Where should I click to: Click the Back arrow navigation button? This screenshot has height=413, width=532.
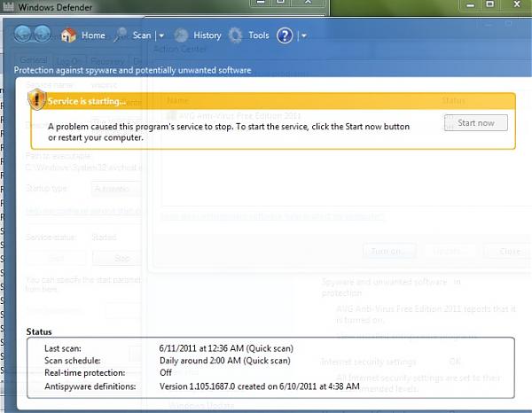[x=23, y=35]
